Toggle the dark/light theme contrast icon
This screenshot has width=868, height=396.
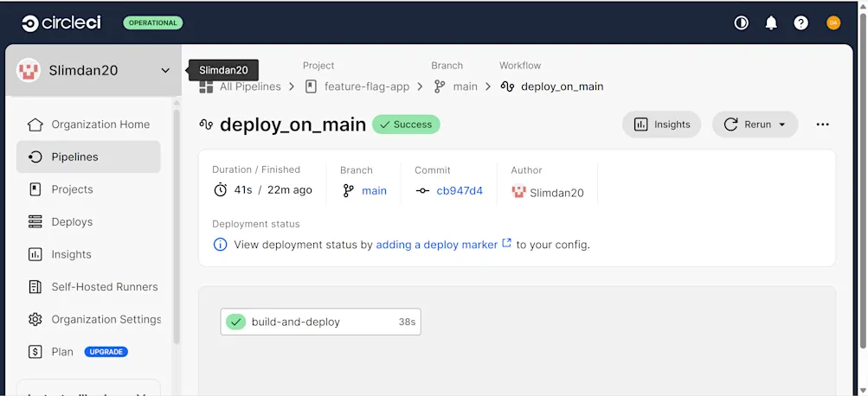[x=742, y=22]
